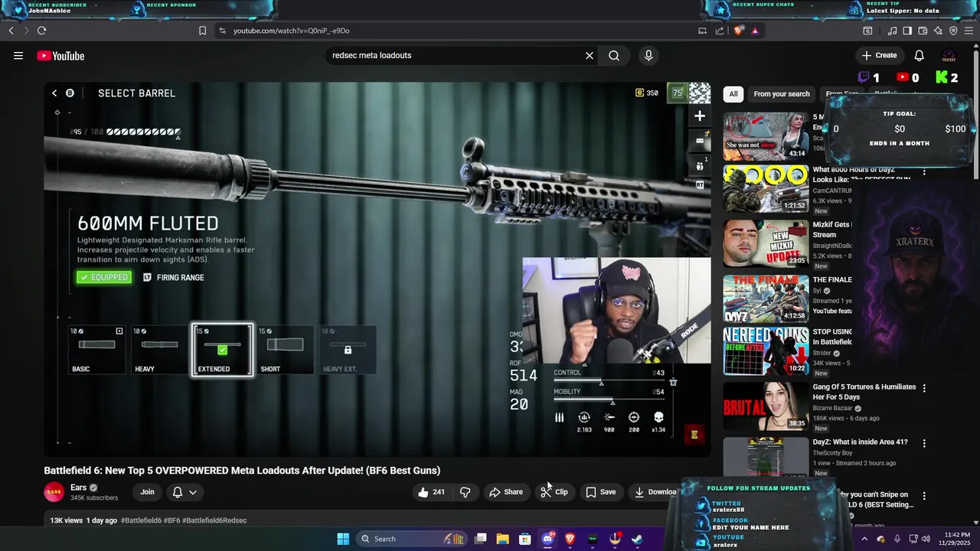Open options for Gang Of 5 video
Viewport: 980px width, 551px height.
(924, 388)
